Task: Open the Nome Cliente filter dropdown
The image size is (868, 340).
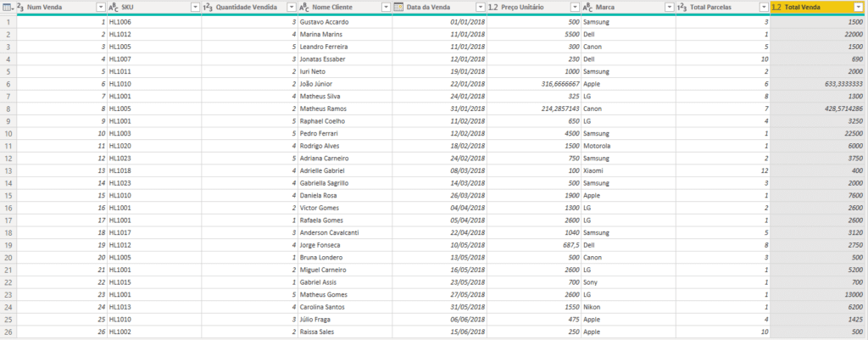Action: 386,7
